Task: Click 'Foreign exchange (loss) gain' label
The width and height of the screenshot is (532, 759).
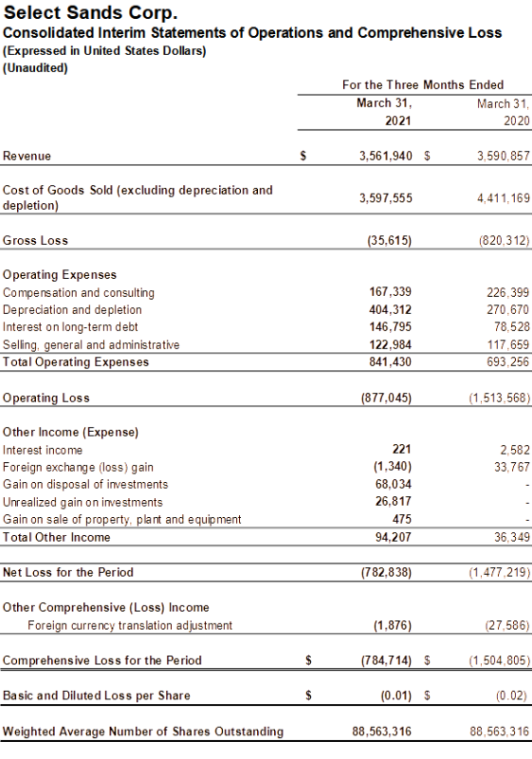Action: 78,468
